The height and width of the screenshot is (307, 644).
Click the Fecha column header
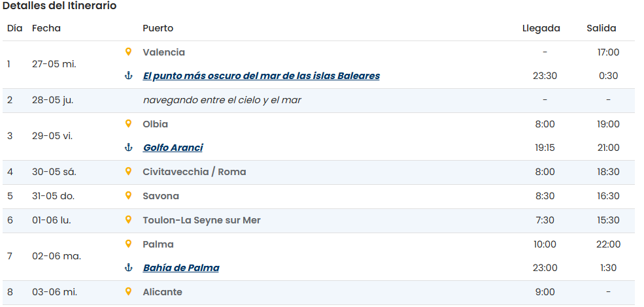pos(46,28)
